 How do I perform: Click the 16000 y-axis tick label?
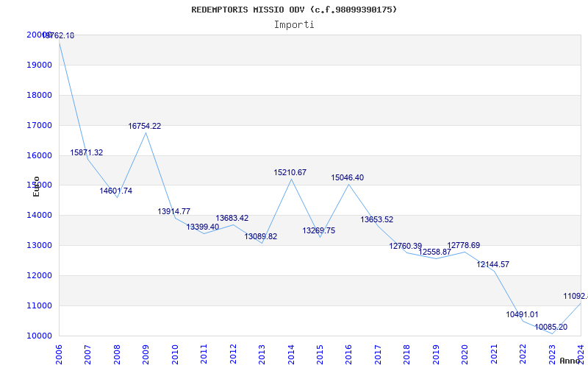coord(40,155)
